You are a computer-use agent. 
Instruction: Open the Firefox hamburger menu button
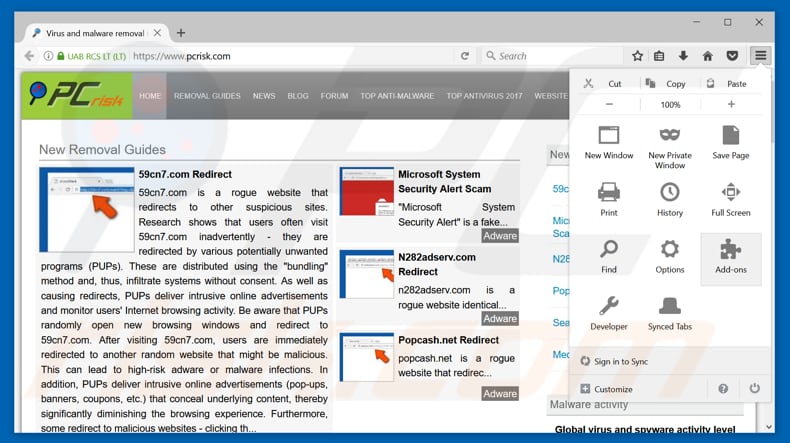[x=760, y=55]
